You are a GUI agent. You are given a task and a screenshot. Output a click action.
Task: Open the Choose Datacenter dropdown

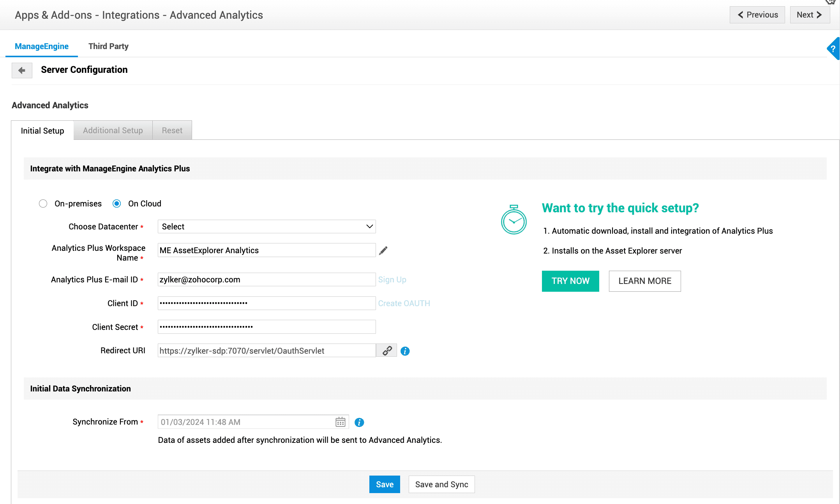266,227
